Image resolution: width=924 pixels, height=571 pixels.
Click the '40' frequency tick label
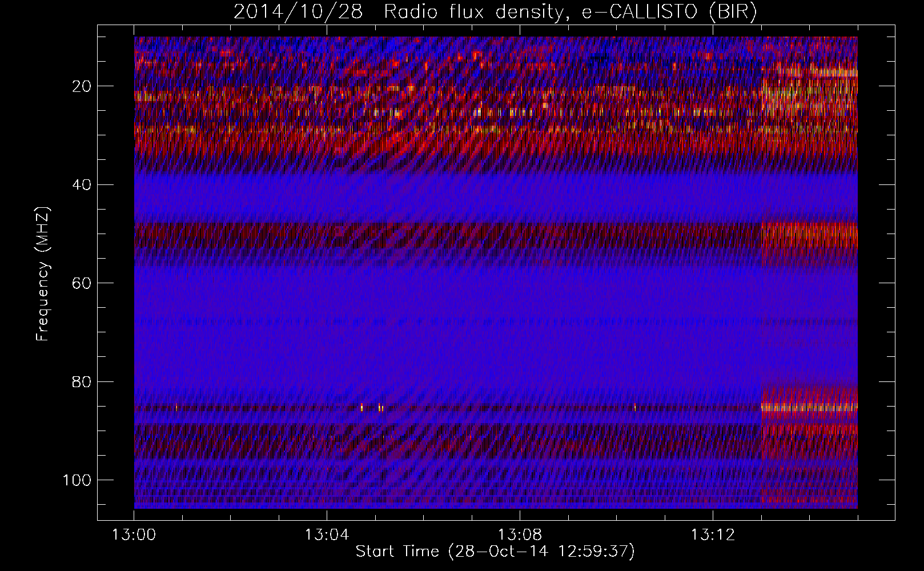(82, 185)
